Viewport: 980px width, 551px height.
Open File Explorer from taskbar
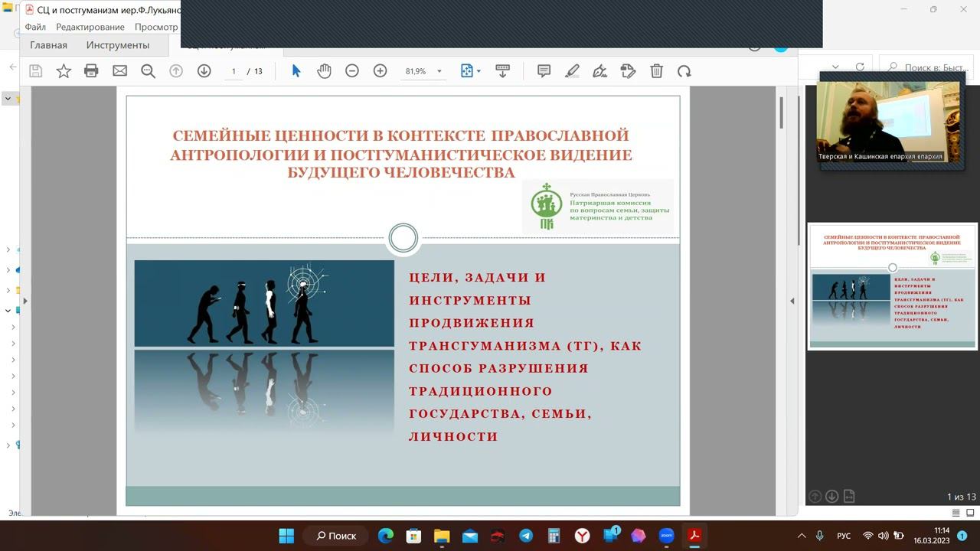click(x=442, y=536)
